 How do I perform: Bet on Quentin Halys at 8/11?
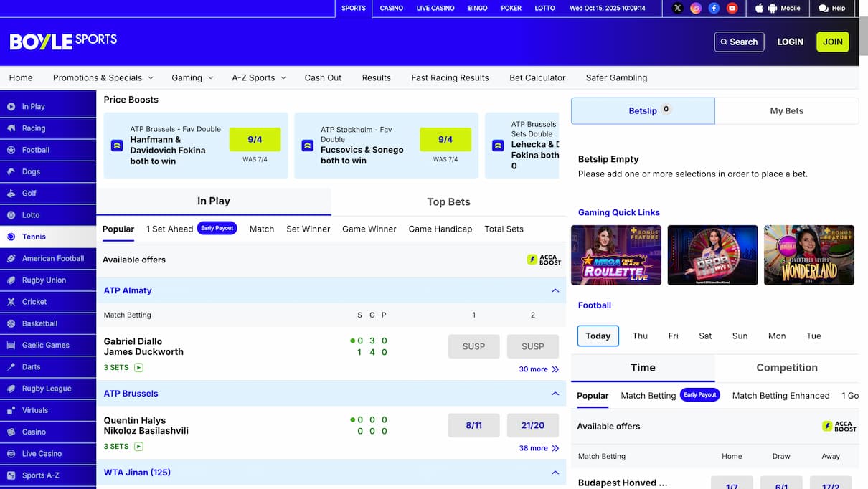click(473, 425)
